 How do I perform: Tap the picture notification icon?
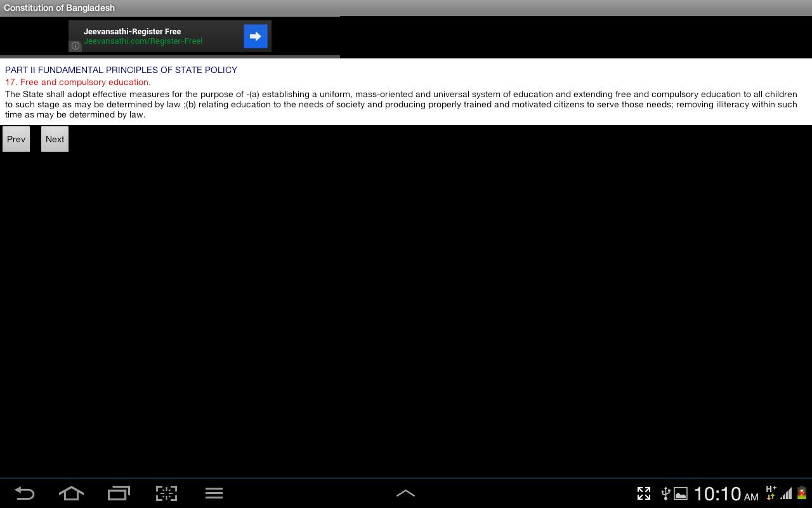tap(680, 493)
